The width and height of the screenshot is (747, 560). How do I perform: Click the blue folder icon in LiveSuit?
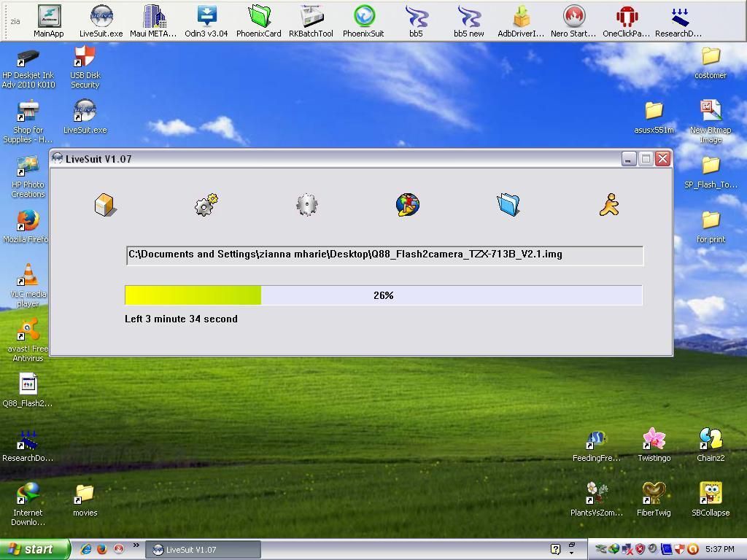(508, 205)
